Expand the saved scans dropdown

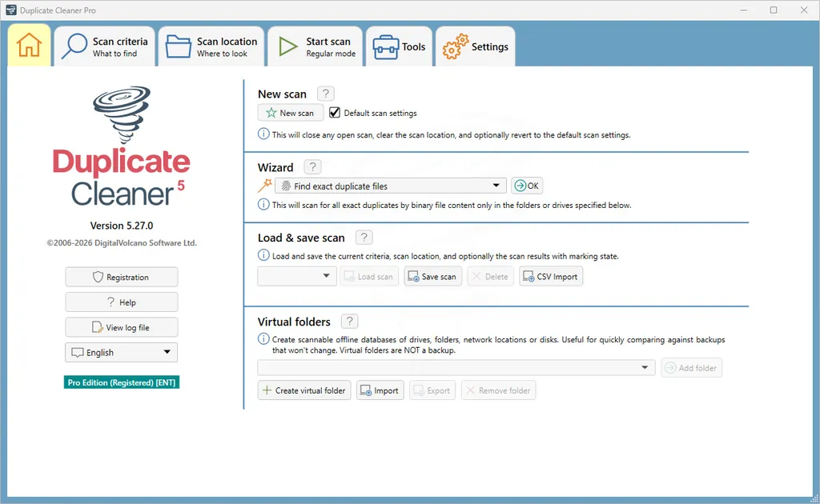coord(296,276)
